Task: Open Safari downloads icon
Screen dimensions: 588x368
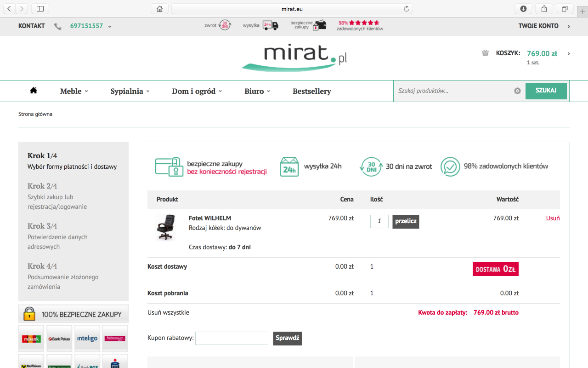Action: 523,9
